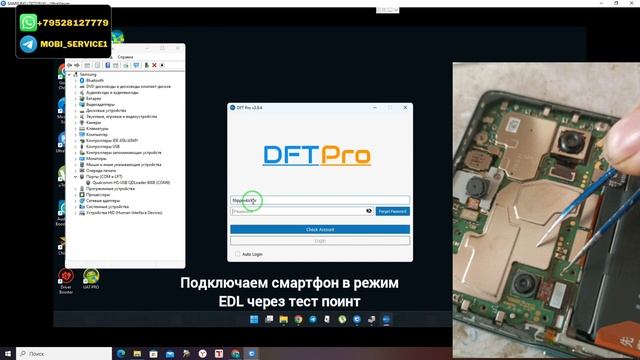Open Mail from the bottom taskbar
This screenshot has height=360, width=640.
click(x=170, y=353)
